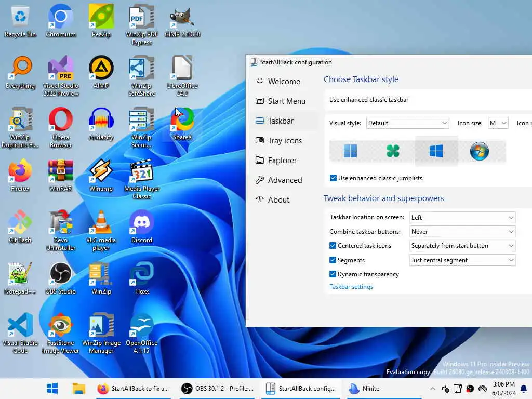The image size is (532, 399).
Task: Select the Winamp desktop icon
Action: coord(101,176)
